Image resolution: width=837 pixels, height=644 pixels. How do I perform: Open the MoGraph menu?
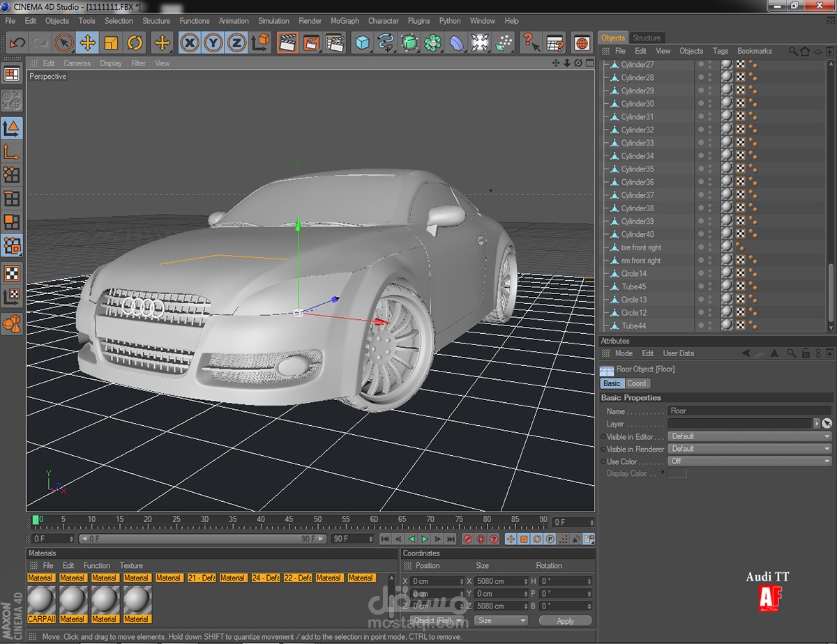click(345, 21)
